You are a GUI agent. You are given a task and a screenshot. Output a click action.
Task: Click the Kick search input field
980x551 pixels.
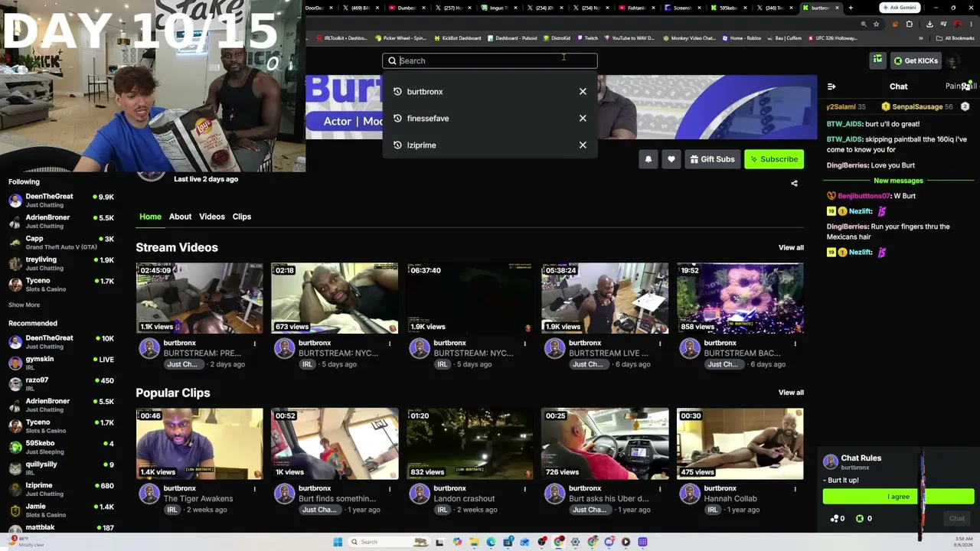point(490,60)
